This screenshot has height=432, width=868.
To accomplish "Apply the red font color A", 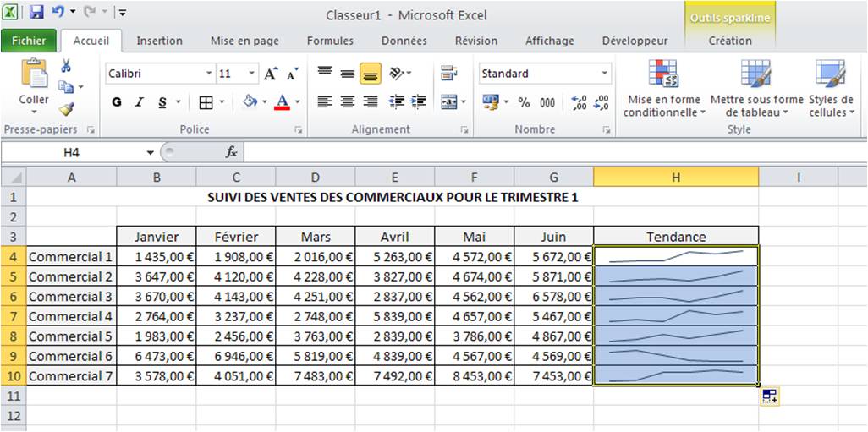I will [x=282, y=101].
